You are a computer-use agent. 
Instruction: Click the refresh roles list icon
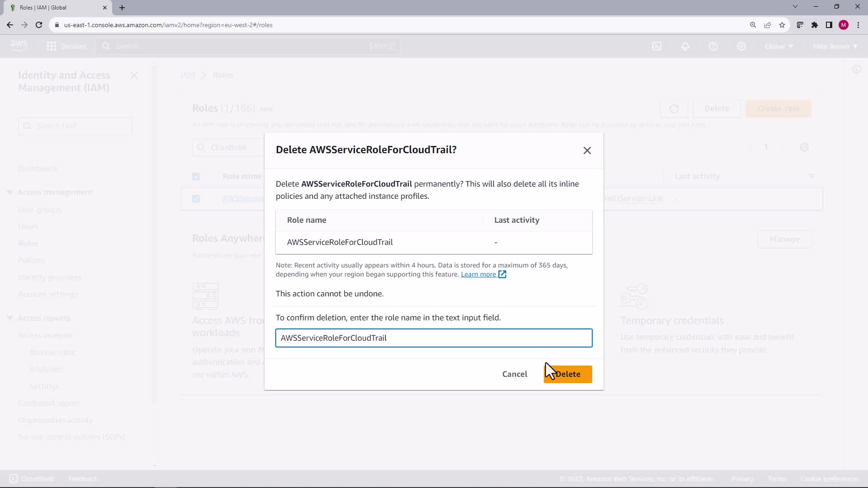[674, 109]
